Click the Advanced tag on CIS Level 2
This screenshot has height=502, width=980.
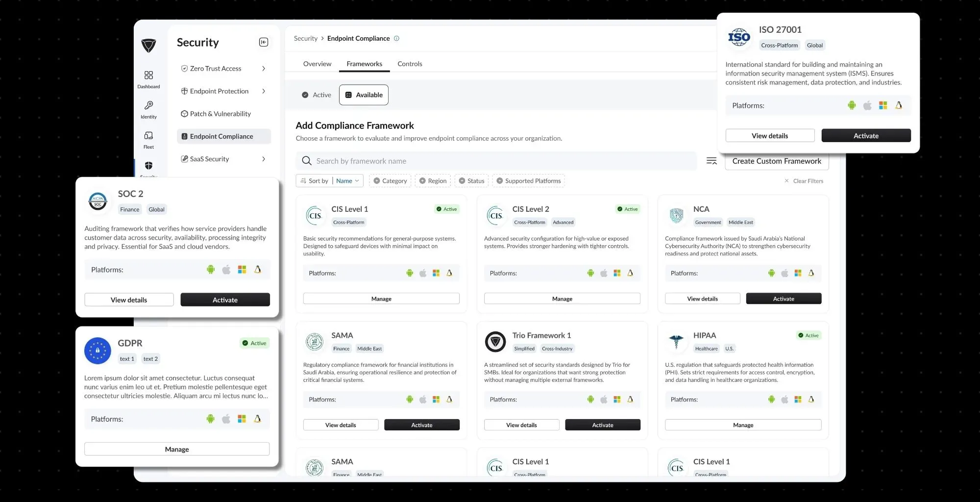(x=563, y=222)
